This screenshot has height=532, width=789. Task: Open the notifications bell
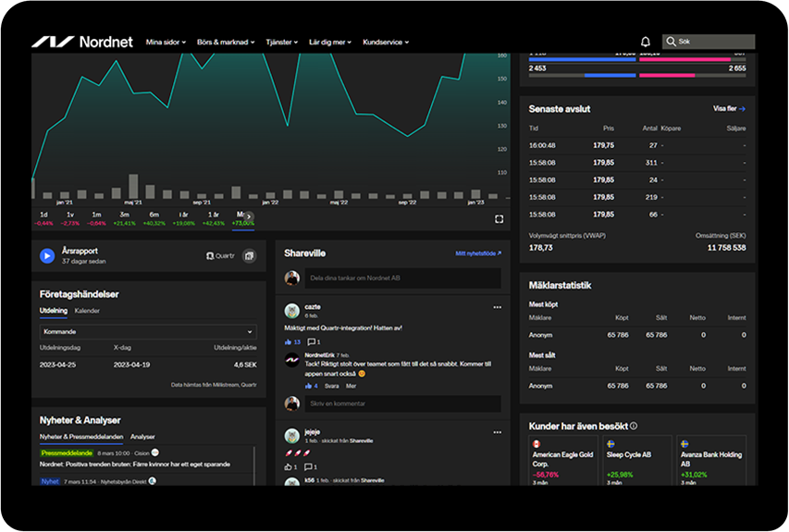pyautogui.click(x=645, y=42)
